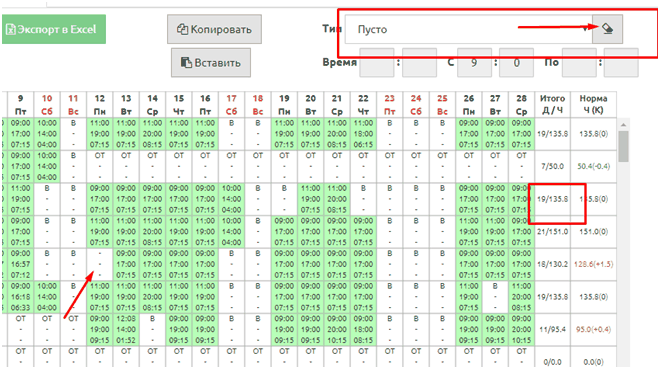Click the По hours input field
Viewport: 660px width, 369px height.
coord(579,63)
